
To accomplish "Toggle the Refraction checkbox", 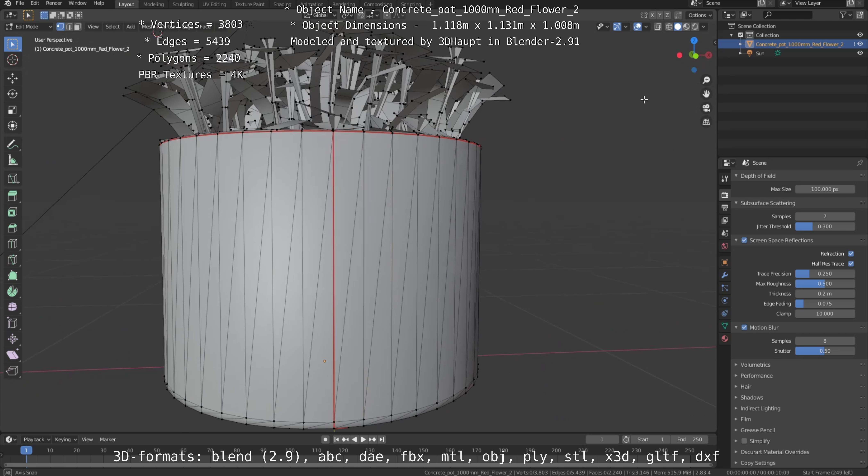I will click(x=851, y=253).
